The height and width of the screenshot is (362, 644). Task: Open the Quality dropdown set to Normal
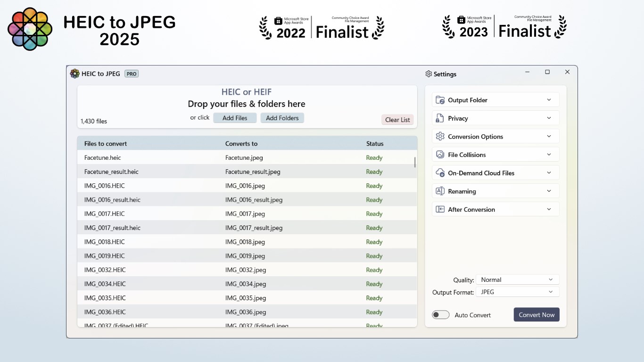point(517,280)
